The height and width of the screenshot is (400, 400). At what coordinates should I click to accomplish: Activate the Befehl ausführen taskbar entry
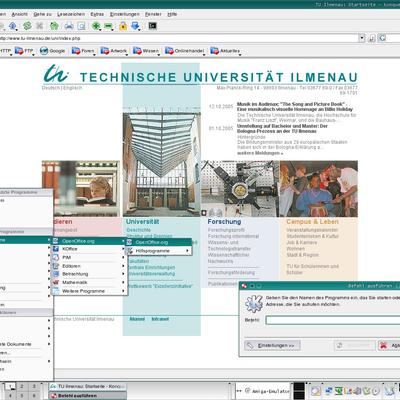point(88,396)
